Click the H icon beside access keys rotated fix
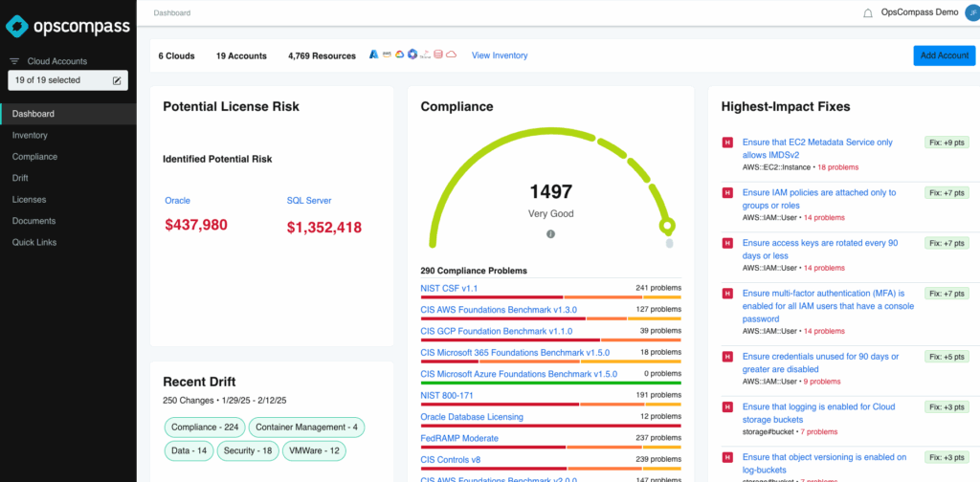980x482 pixels. tap(727, 243)
